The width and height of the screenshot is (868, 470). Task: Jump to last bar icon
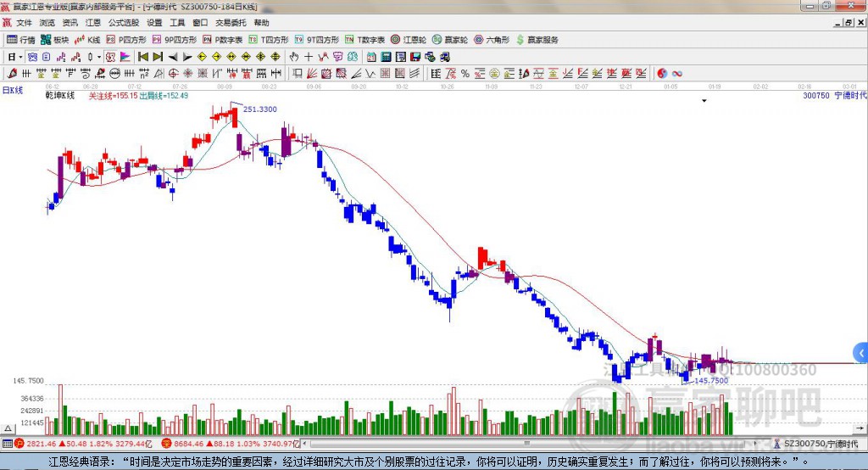(x=158, y=57)
